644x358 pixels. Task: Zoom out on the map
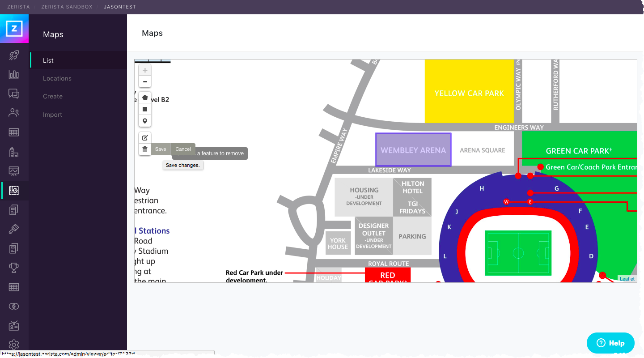(145, 82)
